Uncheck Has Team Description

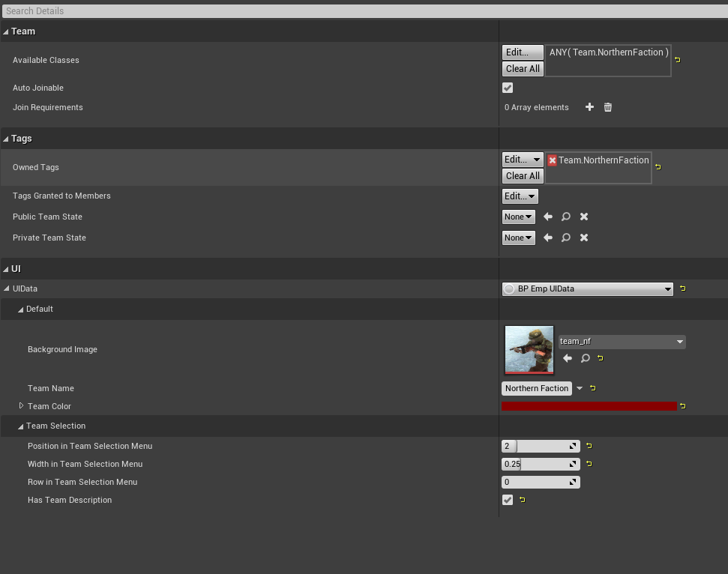coord(508,500)
